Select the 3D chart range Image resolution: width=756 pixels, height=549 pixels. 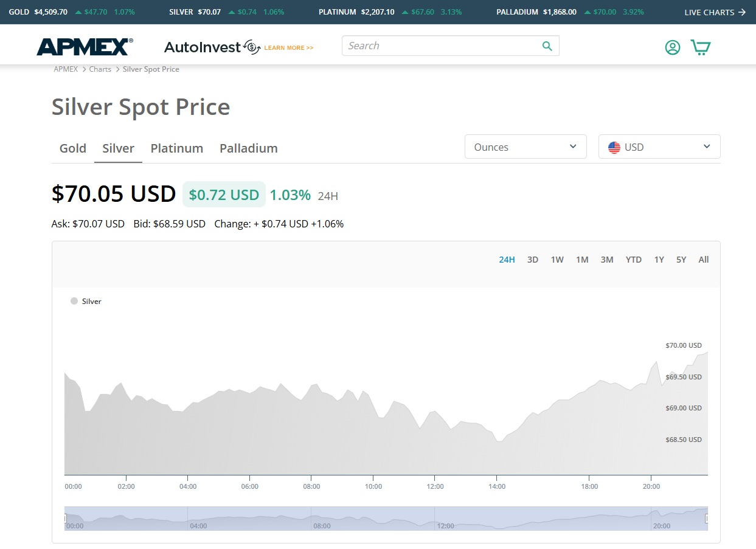point(532,260)
